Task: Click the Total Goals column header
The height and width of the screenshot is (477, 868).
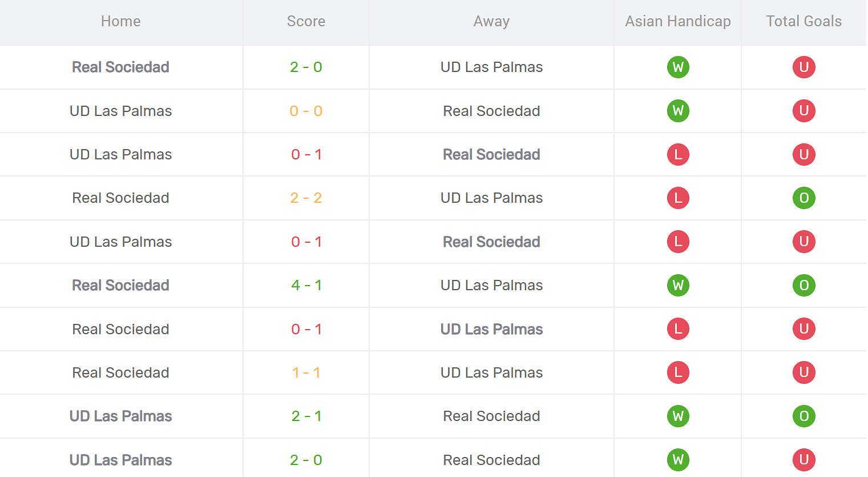Action: [804, 21]
